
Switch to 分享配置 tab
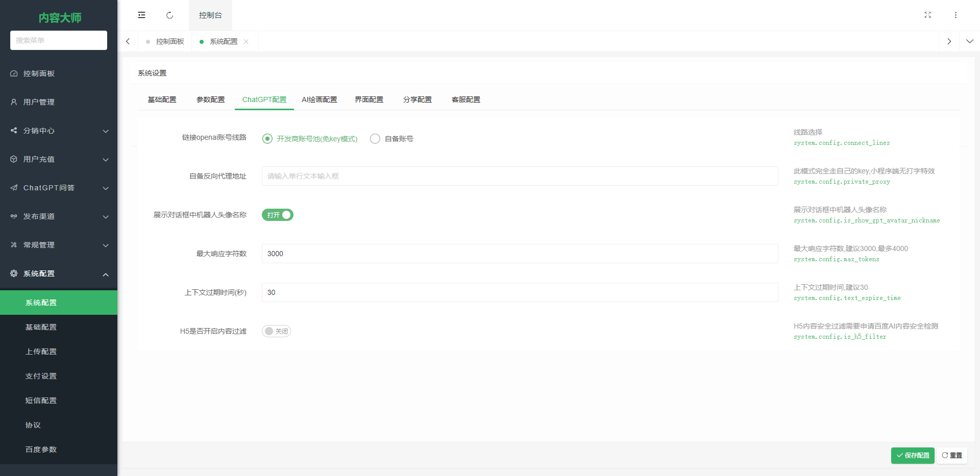(x=418, y=99)
